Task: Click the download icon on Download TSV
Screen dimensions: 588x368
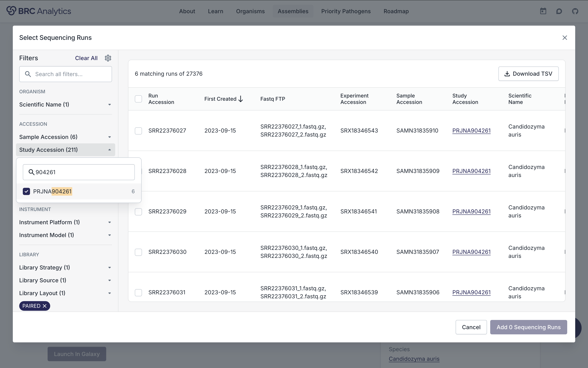Action: pos(507,74)
